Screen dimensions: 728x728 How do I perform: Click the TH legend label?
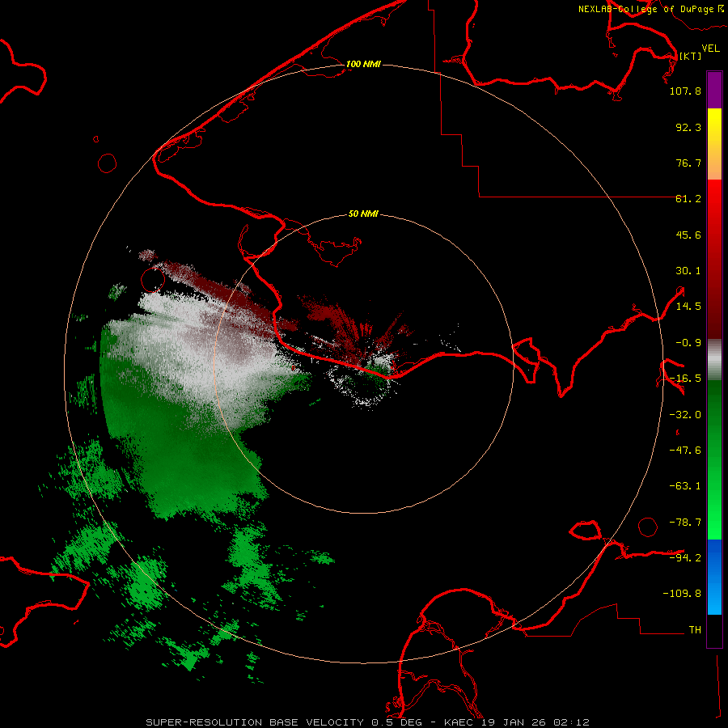coord(695,629)
